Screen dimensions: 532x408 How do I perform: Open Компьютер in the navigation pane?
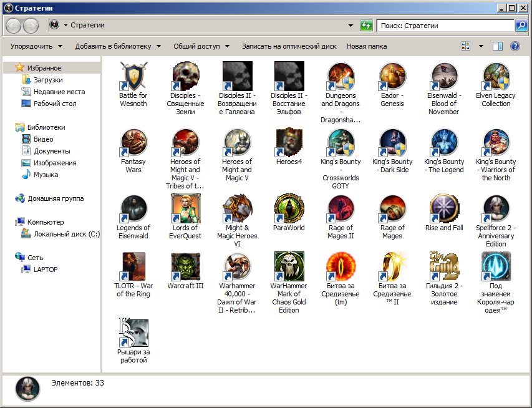click(x=46, y=222)
